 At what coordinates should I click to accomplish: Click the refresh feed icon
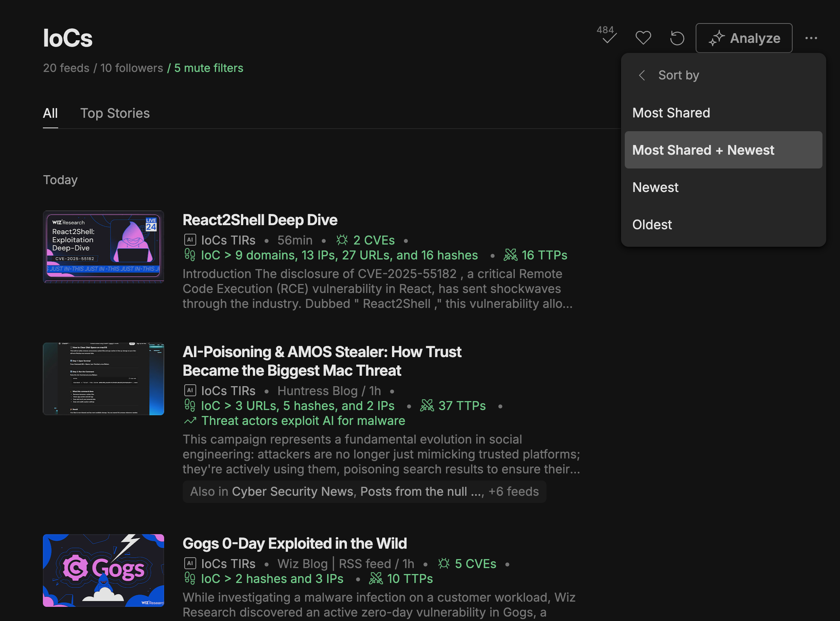677,38
